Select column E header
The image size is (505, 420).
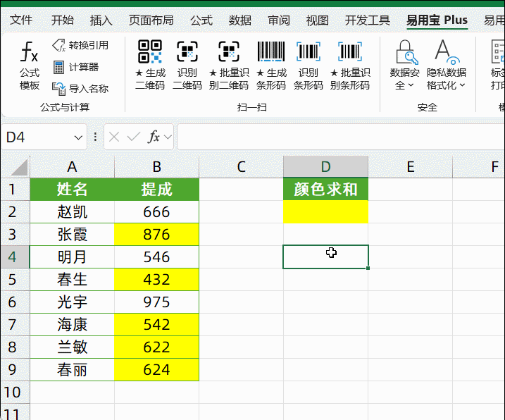[411, 167]
